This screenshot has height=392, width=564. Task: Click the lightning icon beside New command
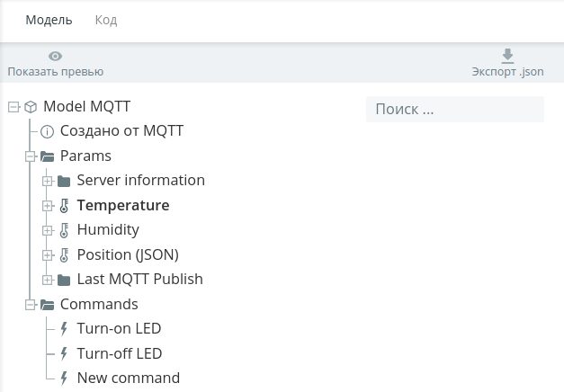[x=64, y=378]
